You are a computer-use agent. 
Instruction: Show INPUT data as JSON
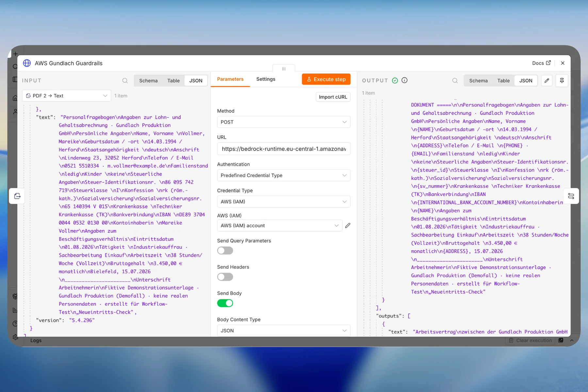coord(196,81)
